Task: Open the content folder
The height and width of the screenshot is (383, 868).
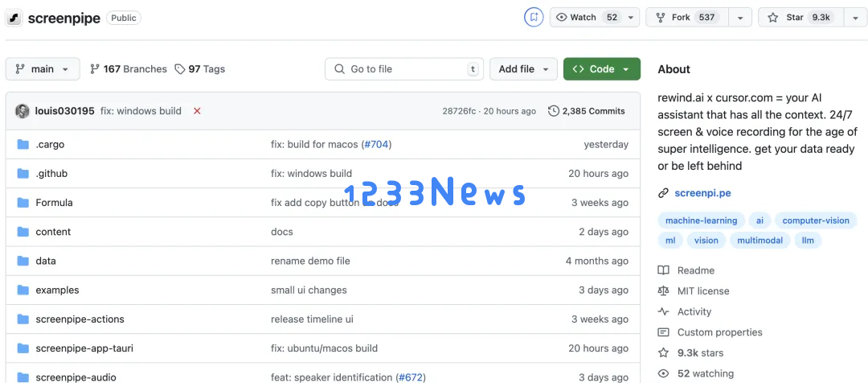Action: 53,232
